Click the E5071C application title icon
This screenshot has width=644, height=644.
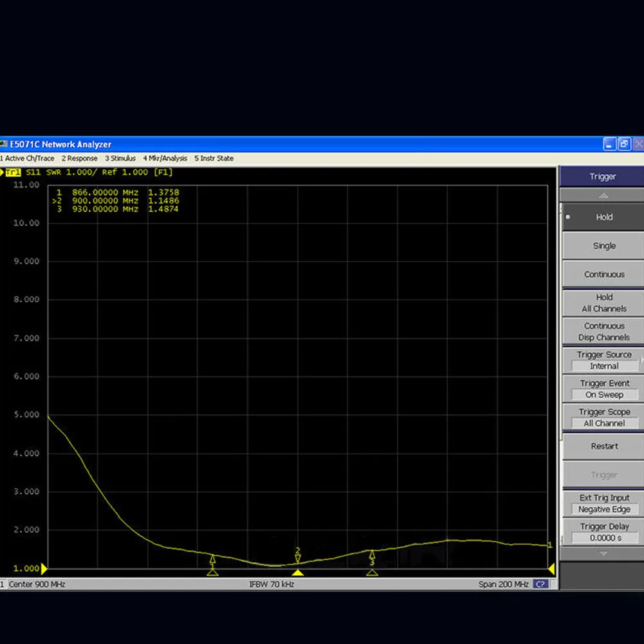(x=4, y=145)
